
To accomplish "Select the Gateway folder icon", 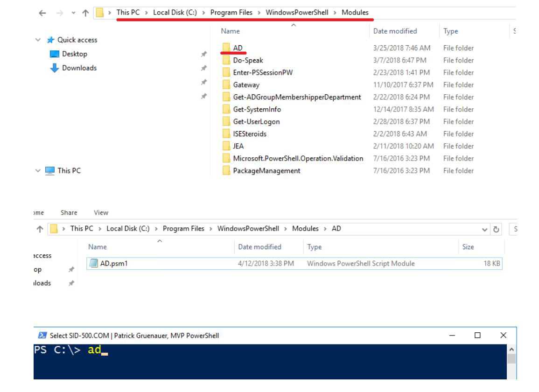I will pos(226,84).
